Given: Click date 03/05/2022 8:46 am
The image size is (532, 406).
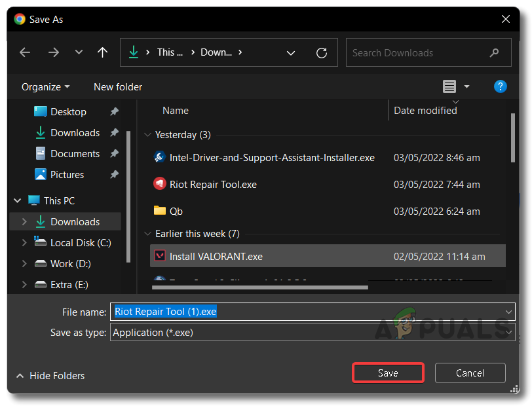Looking at the screenshot, I should (x=436, y=158).
